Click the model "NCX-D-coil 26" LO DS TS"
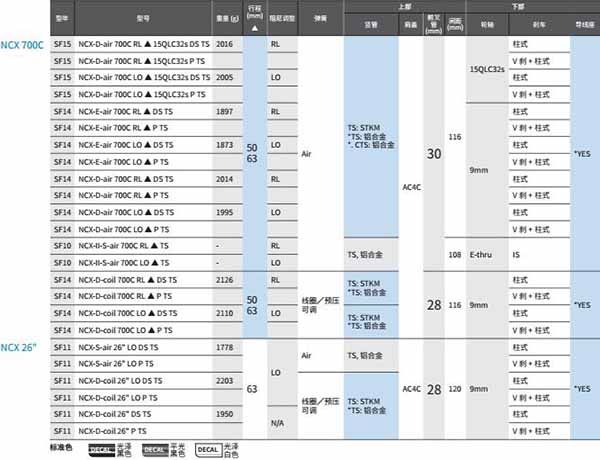Image resolution: width=600 pixels, height=460 pixels. (x=120, y=381)
